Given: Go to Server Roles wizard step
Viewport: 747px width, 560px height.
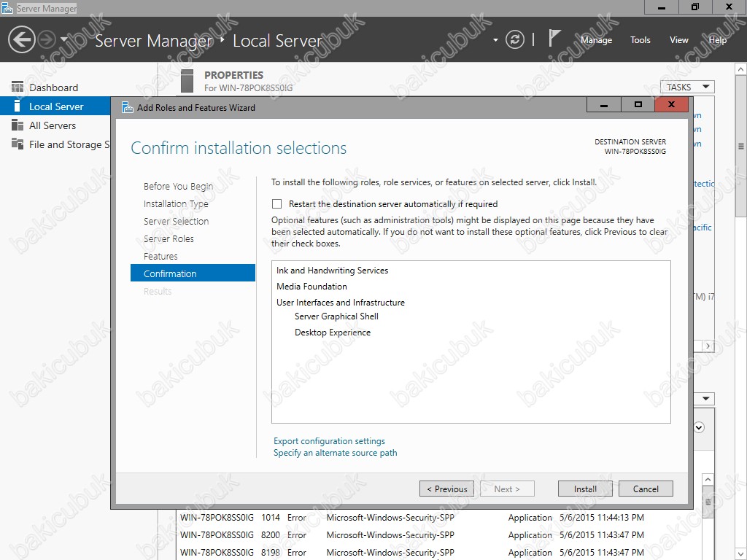Looking at the screenshot, I should click(x=169, y=239).
